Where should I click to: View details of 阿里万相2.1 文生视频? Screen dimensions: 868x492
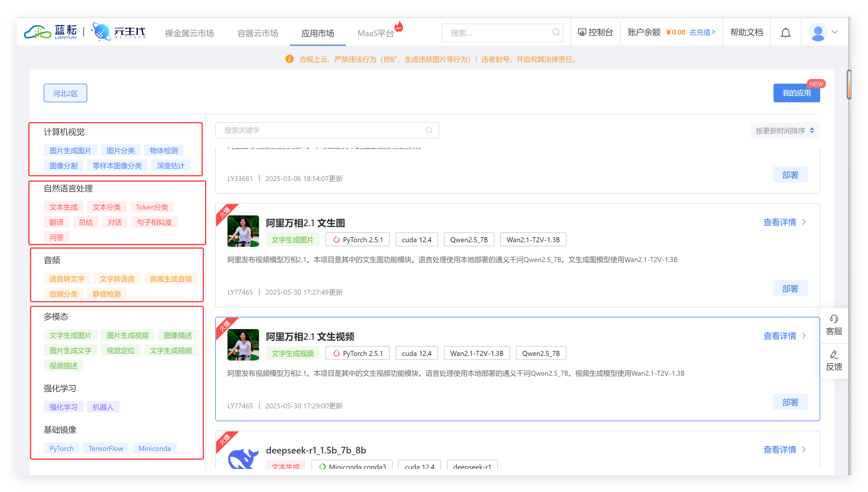785,336
